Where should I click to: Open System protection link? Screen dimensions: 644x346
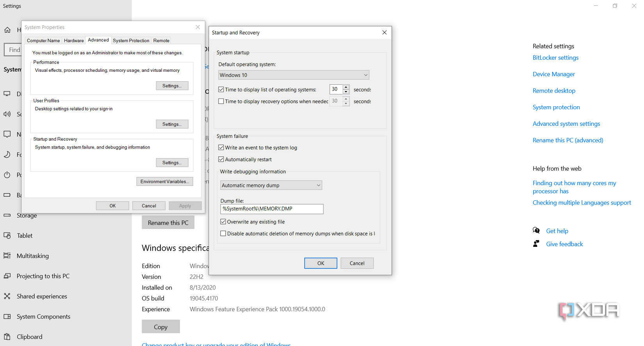click(556, 107)
